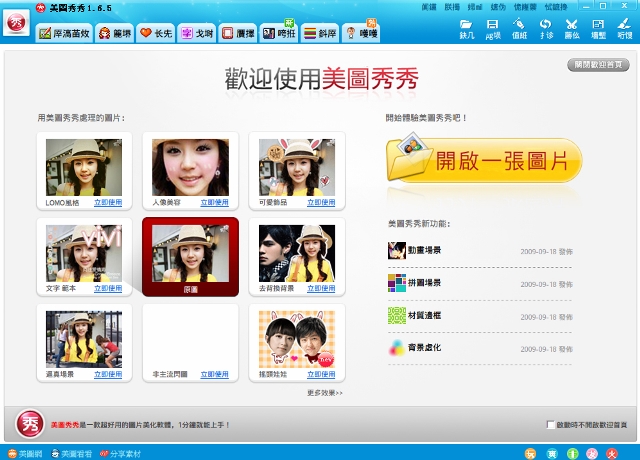The image size is (640, 460).
Task: Open the tab with the red frame icon
Action: coord(238,33)
